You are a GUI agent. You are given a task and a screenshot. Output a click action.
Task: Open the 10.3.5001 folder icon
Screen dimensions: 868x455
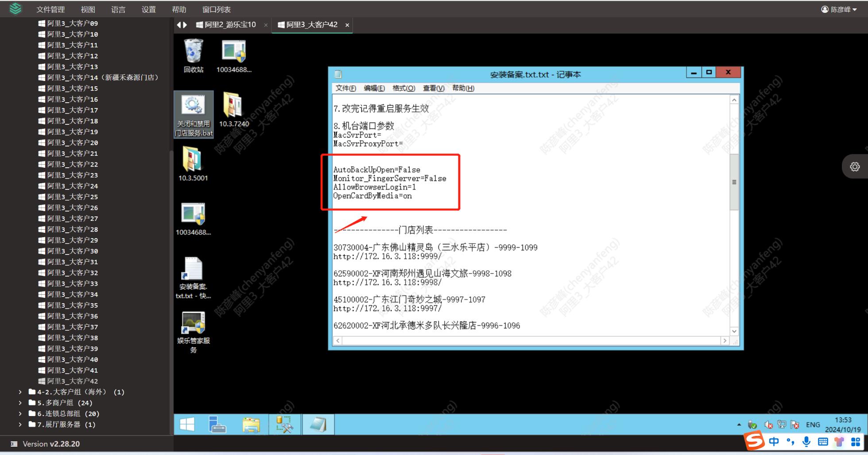[193, 164]
